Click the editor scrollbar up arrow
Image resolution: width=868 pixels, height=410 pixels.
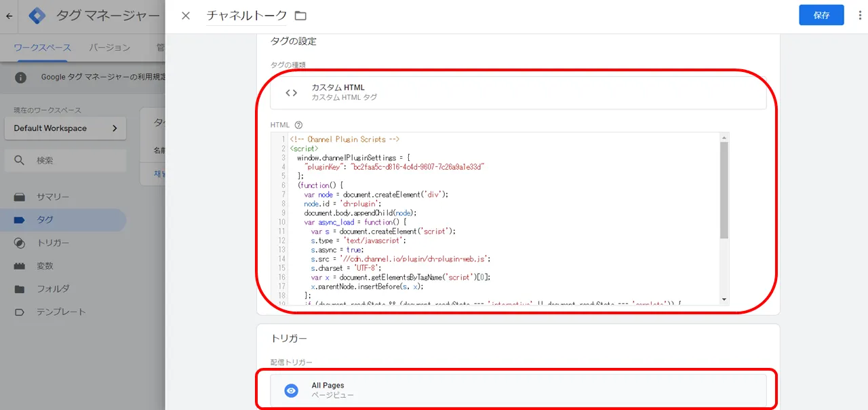pos(724,137)
